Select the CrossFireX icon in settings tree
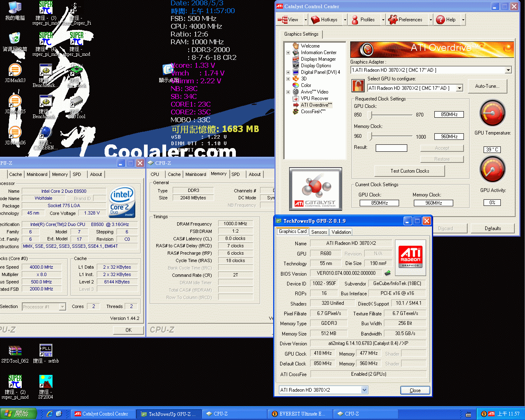 point(295,112)
